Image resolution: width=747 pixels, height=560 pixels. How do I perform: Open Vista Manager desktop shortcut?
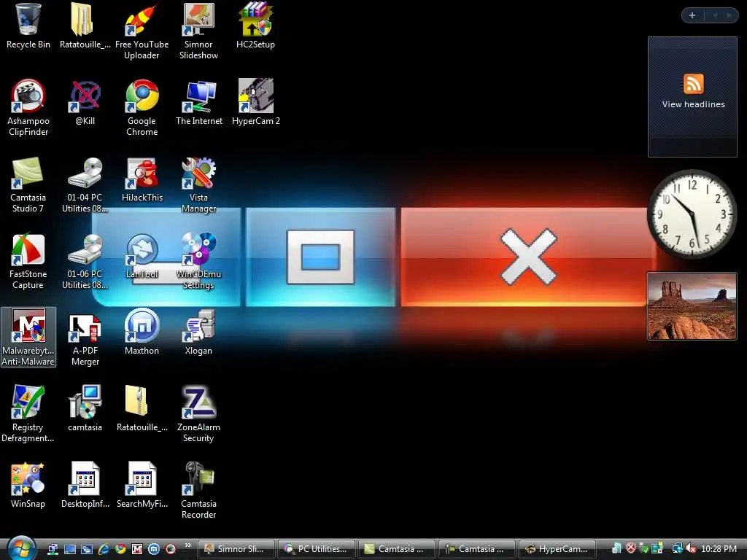(198, 184)
